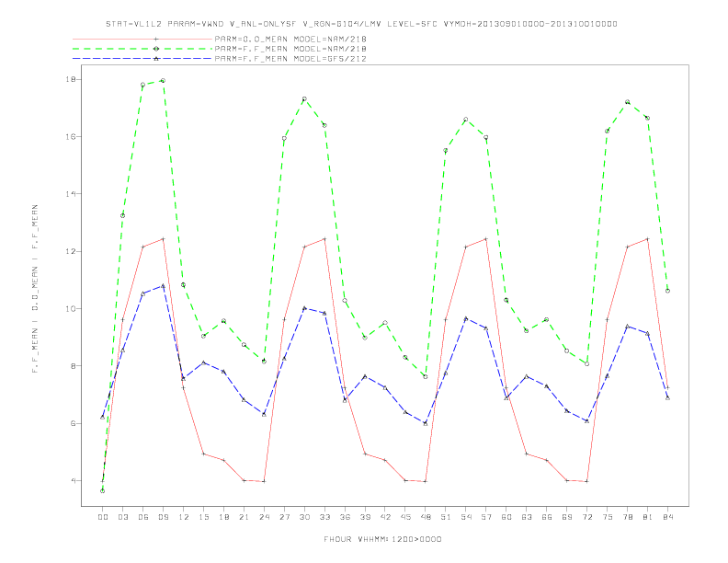Screen dimensions: 728x563
Task: Click x-axis tick label 00
Action: 103,517
